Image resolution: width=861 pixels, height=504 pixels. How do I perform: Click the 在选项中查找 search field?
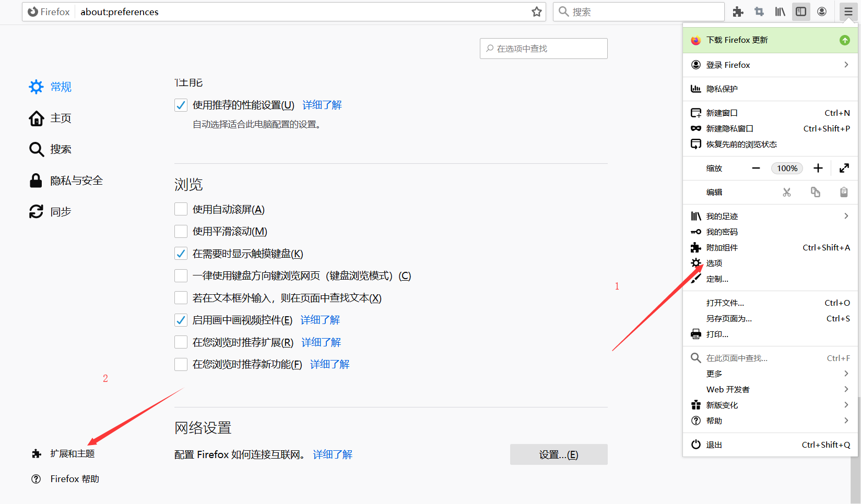click(544, 49)
